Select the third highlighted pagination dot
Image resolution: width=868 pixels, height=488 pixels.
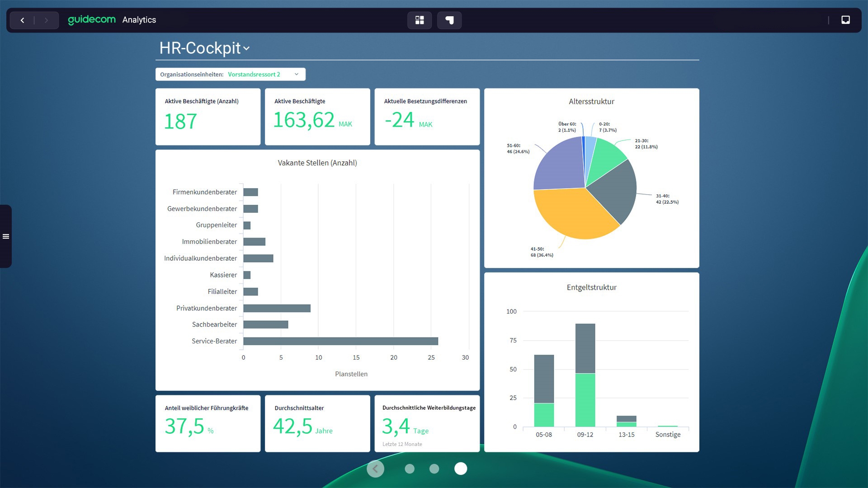coord(461,469)
